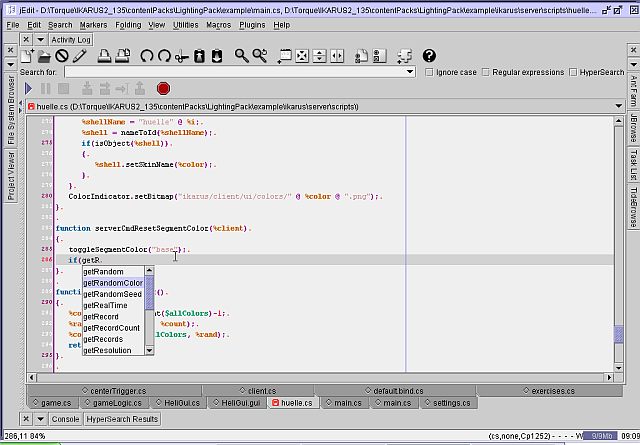Click the memory usage bar in status bar
Screen dimensions: 640x445
pos(600,436)
